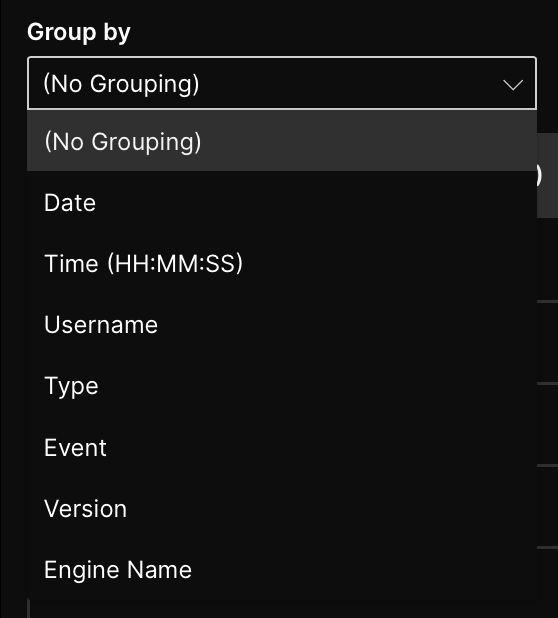Set grouping to Date
This screenshot has width=558, height=618.
click(x=282, y=202)
